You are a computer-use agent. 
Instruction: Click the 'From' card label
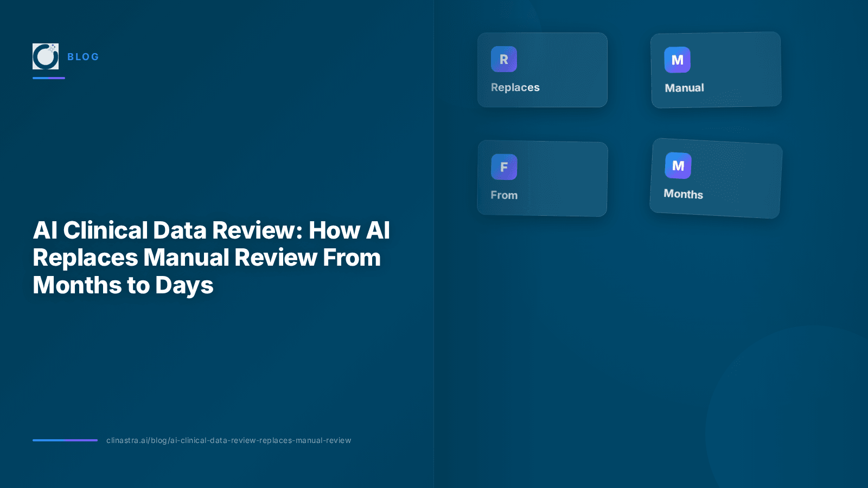pos(504,195)
